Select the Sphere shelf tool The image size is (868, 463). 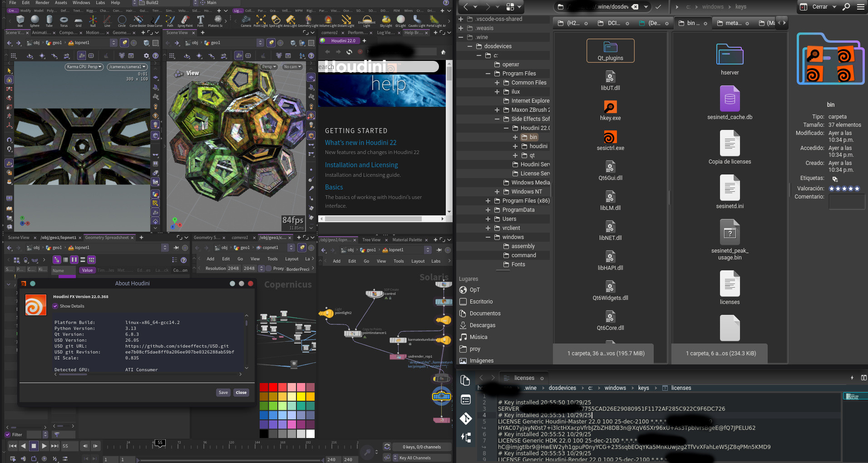(x=35, y=20)
